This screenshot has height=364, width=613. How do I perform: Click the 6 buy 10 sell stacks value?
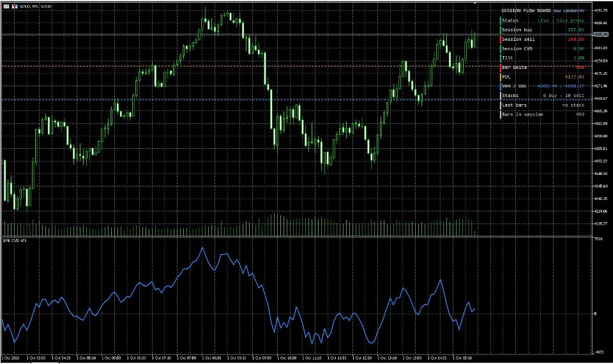click(x=564, y=95)
